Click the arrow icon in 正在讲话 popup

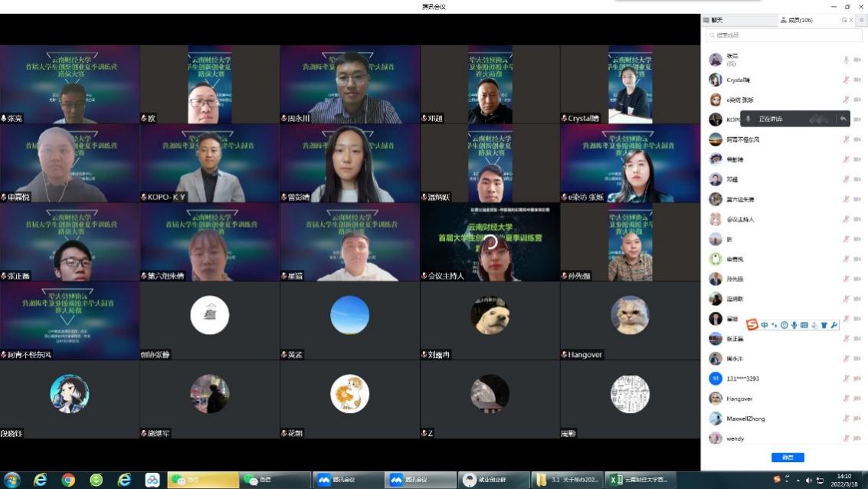click(843, 119)
